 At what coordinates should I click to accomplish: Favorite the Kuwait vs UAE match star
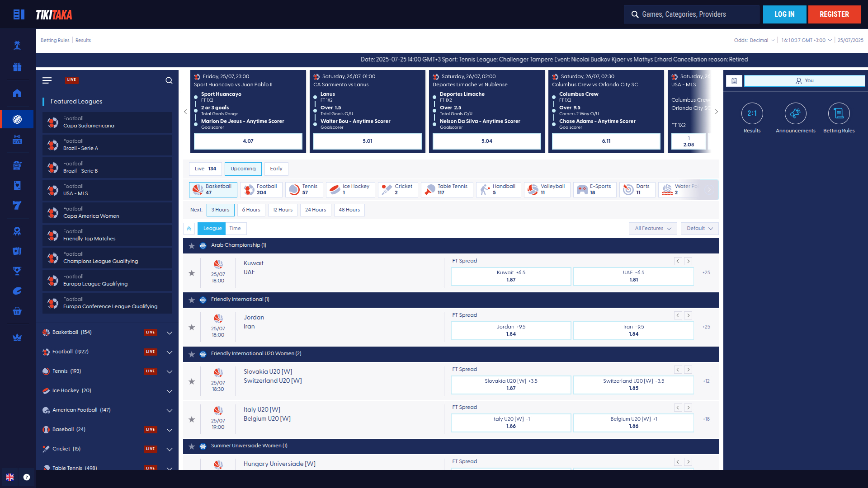point(192,273)
